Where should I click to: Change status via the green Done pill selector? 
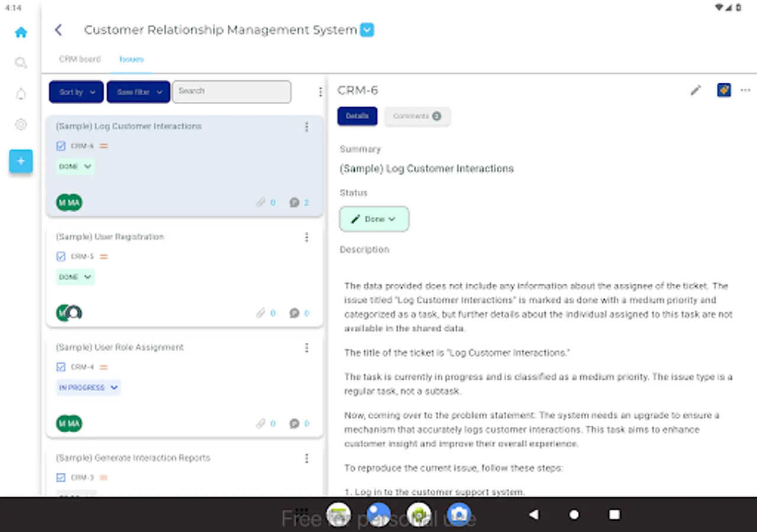pos(374,219)
